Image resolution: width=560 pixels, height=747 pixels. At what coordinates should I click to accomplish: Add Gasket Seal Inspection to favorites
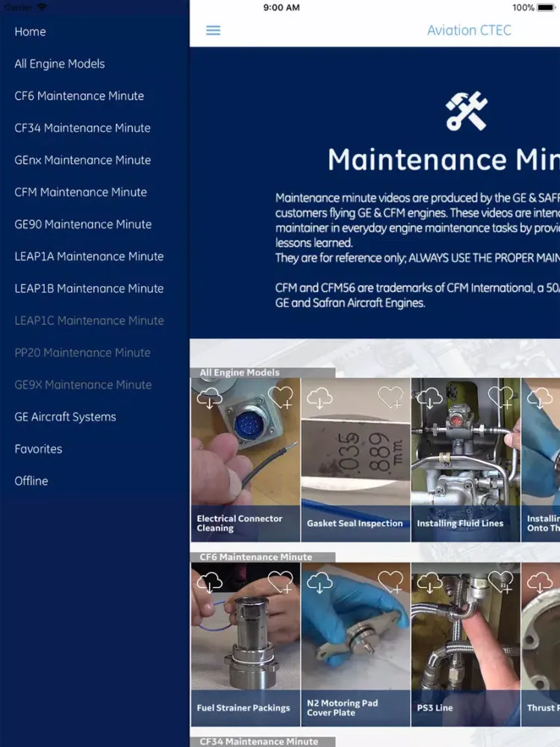tap(391, 397)
